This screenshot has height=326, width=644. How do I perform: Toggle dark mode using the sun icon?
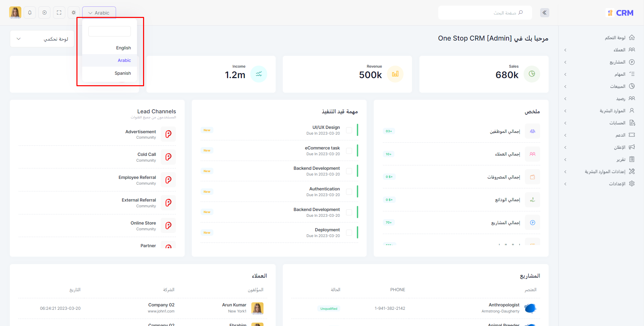[73, 13]
